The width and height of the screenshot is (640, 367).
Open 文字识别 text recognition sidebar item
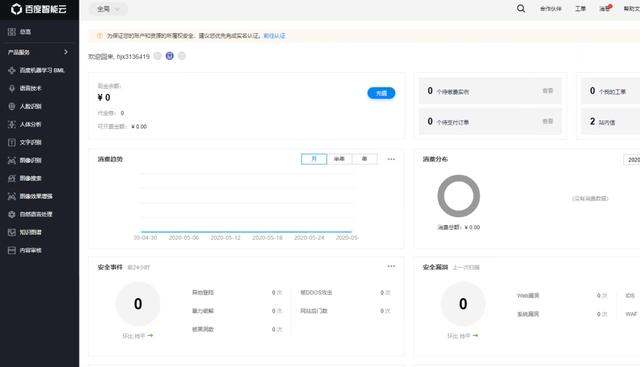click(x=31, y=142)
